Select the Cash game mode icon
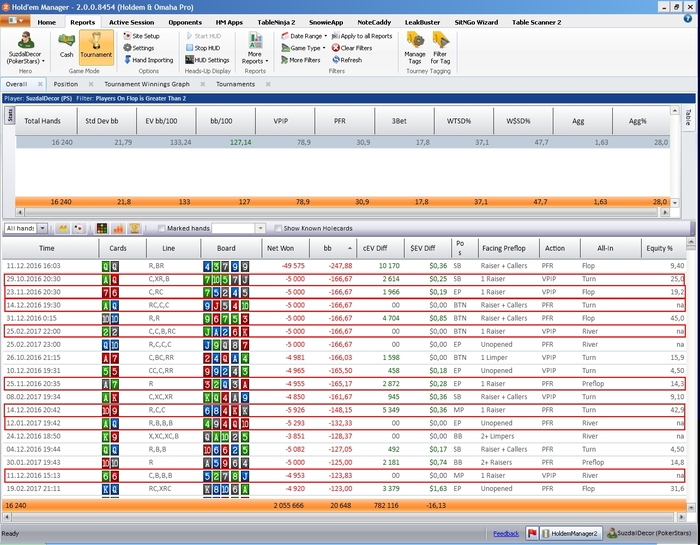Image resolution: width=700 pixels, height=545 pixels. coord(66,46)
